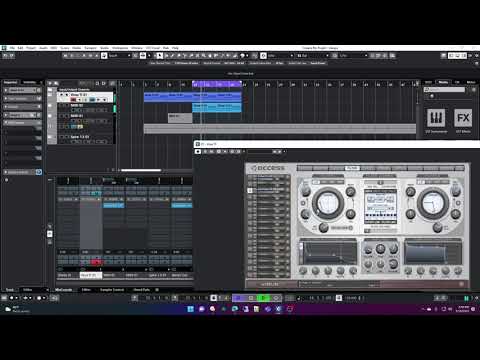Select the Object Selection arrow tool
The width and height of the screenshot is (480, 360).
[x=160, y=56]
